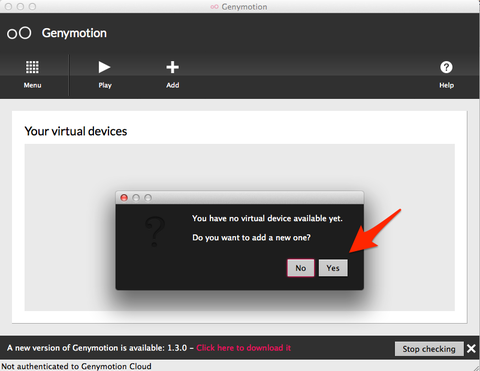480x371 pixels.
Task: Click the Genymotion logo circles
Action: (19, 33)
